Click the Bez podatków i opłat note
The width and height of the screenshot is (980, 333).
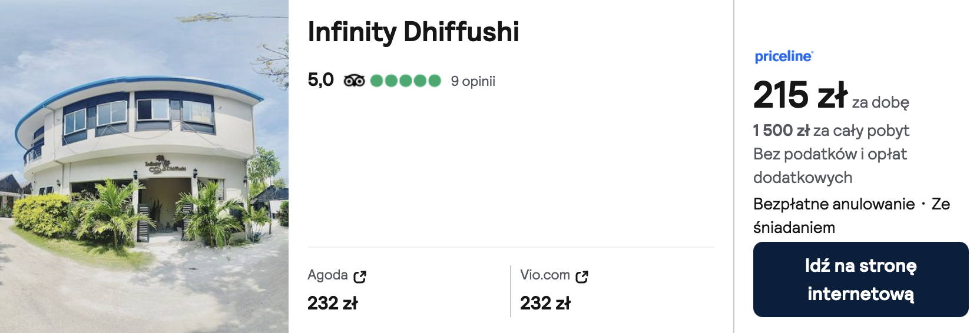tap(829, 155)
